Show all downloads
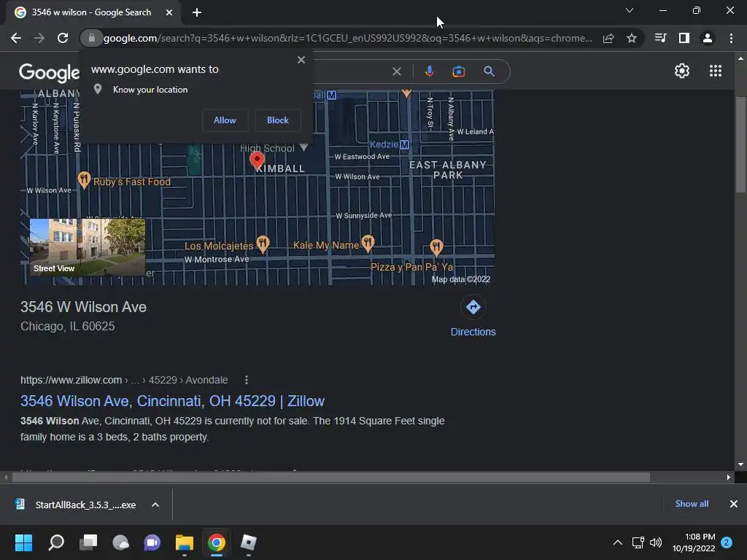The height and width of the screenshot is (560, 747). click(692, 503)
